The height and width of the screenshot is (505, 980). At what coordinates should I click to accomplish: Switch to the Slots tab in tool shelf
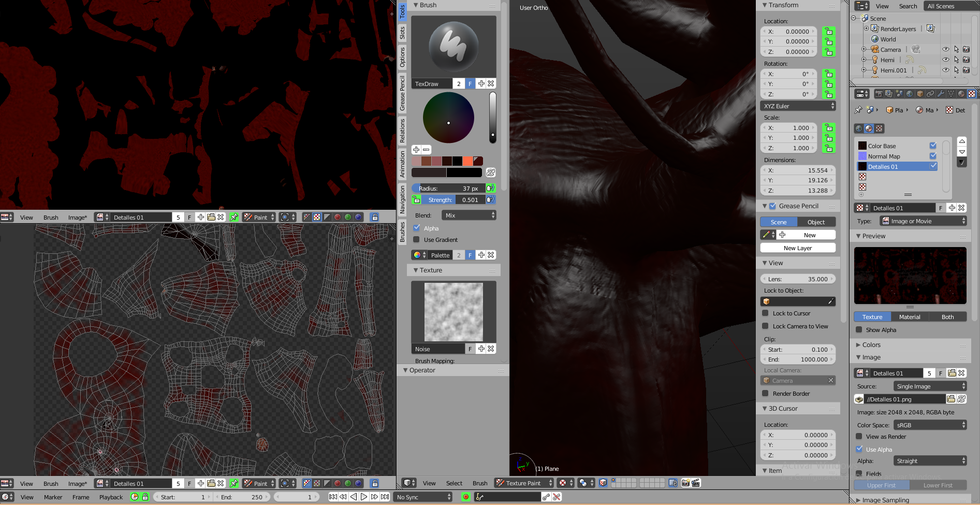click(402, 33)
